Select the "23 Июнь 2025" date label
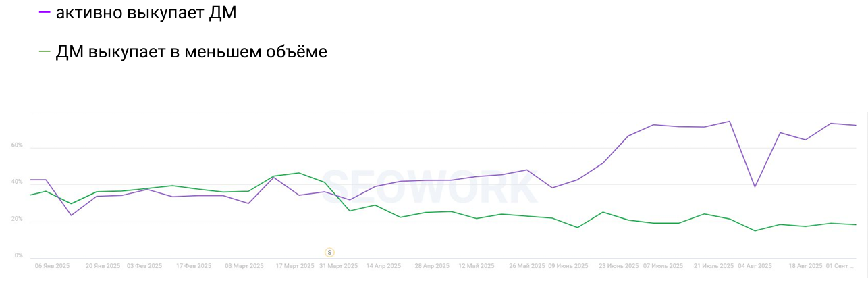Image resolution: width=868 pixels, height=283 pixels. (x=619, y=266)
